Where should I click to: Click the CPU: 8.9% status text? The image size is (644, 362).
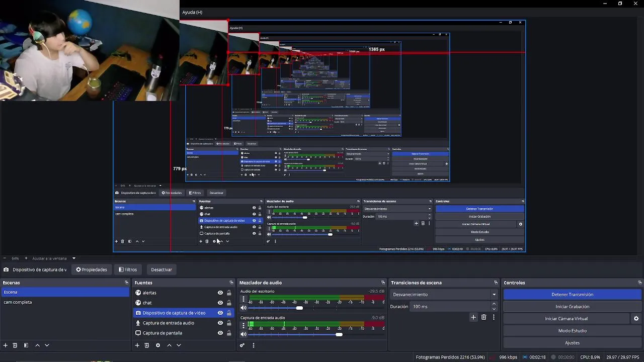pos(590,357)
